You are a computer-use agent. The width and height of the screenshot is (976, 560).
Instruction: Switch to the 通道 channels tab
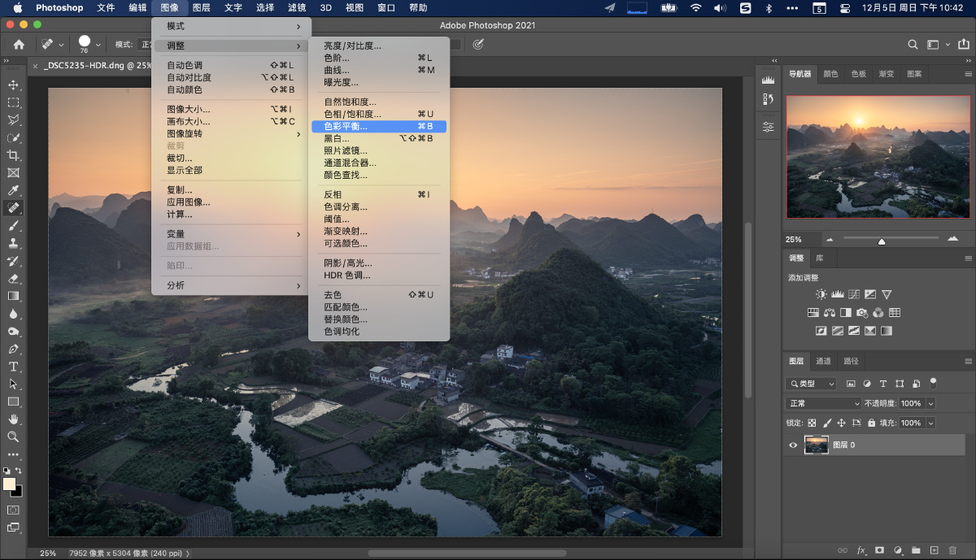click(x=824, y=361)
